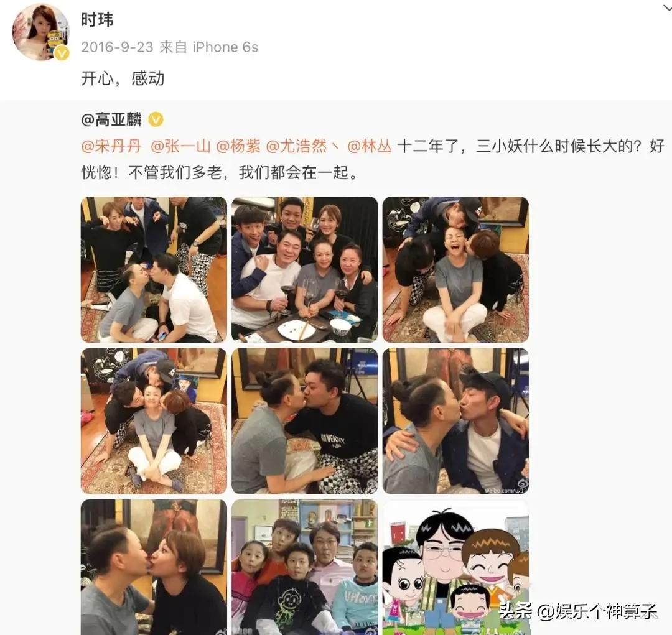Image resolution: width=672 pixels, height=635 pixels.
Task: Open the cartoon family illustration image
Action: click(x=455, y=567)
